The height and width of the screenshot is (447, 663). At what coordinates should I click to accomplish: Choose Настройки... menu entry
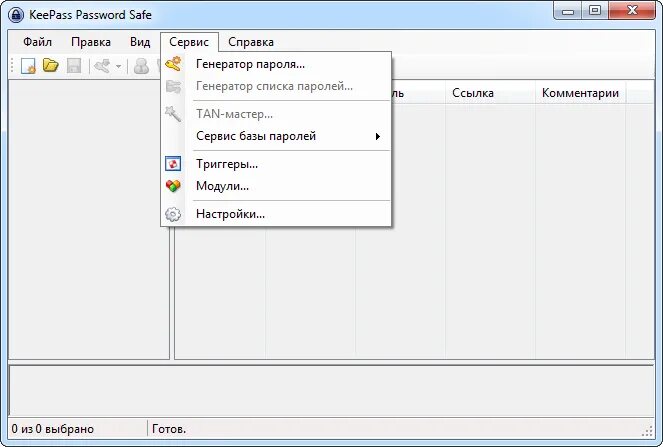pyautogui.click(x=276, y=214)
